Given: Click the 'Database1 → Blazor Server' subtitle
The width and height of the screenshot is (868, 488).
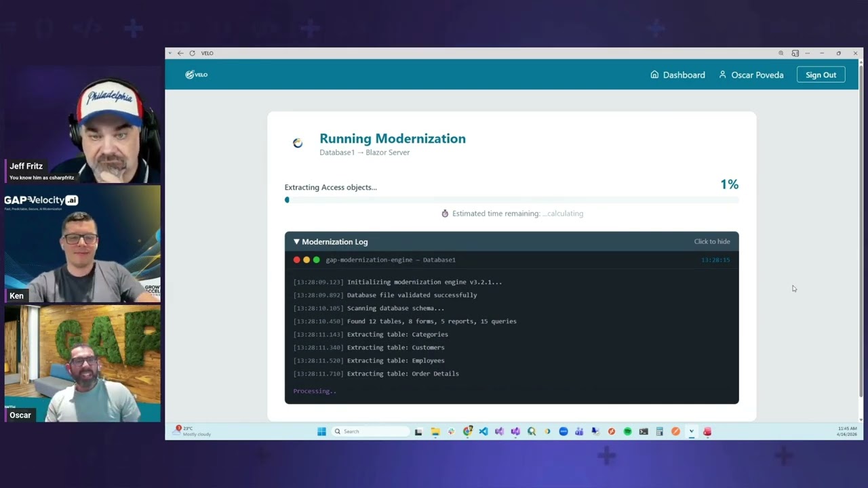Looking at the screenshot, I should [x=365, y=152].
